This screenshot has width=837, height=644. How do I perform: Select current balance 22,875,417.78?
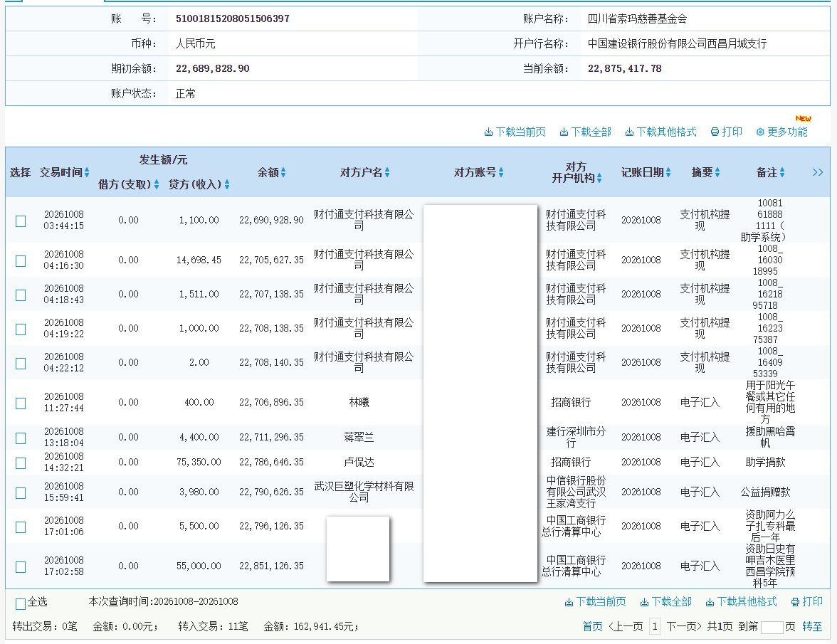click(x=625, y=68)
